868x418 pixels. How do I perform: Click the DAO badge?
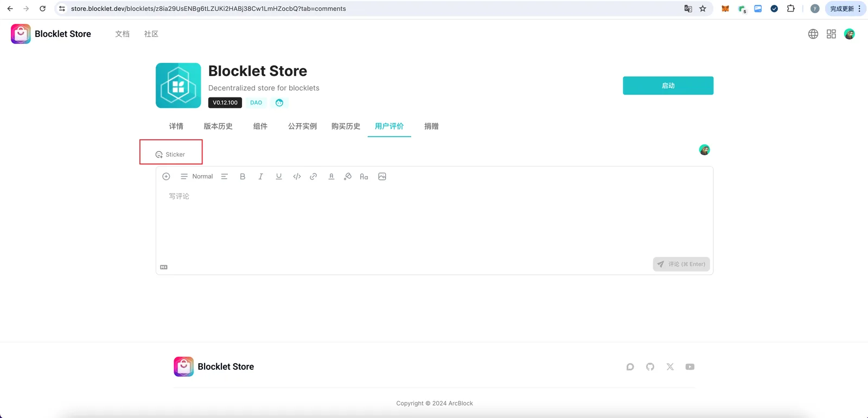256,102
